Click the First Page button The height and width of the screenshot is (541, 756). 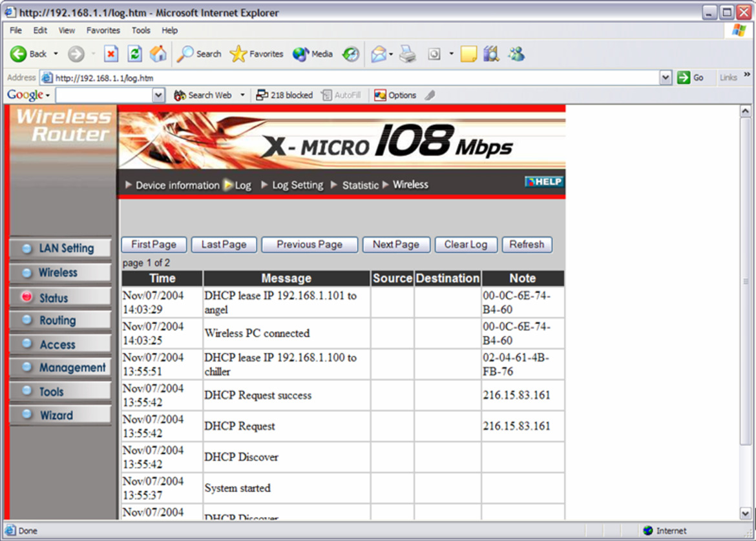154,245
